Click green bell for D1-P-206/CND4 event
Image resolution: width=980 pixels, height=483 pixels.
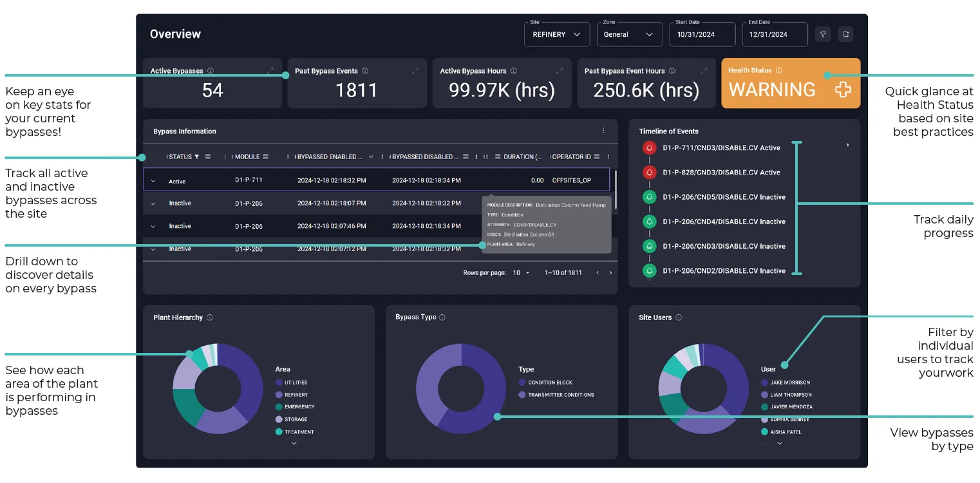tap(649, 222)
